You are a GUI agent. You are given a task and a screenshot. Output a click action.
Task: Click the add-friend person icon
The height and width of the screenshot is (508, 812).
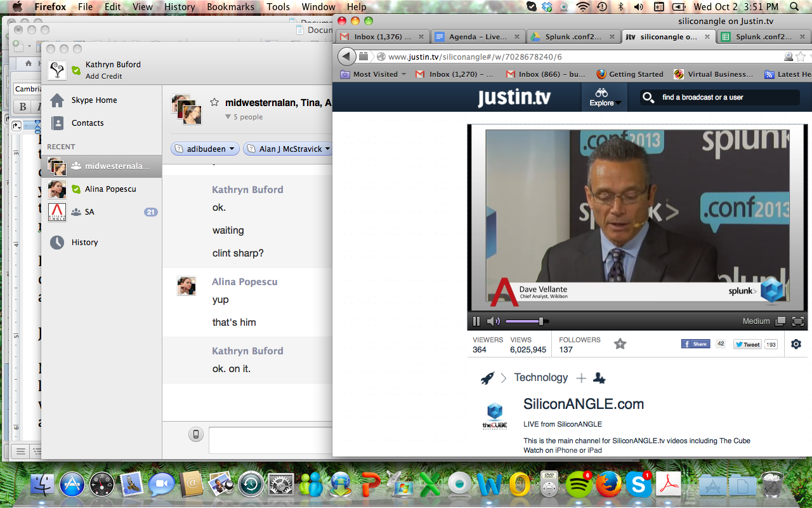[599, 378]
